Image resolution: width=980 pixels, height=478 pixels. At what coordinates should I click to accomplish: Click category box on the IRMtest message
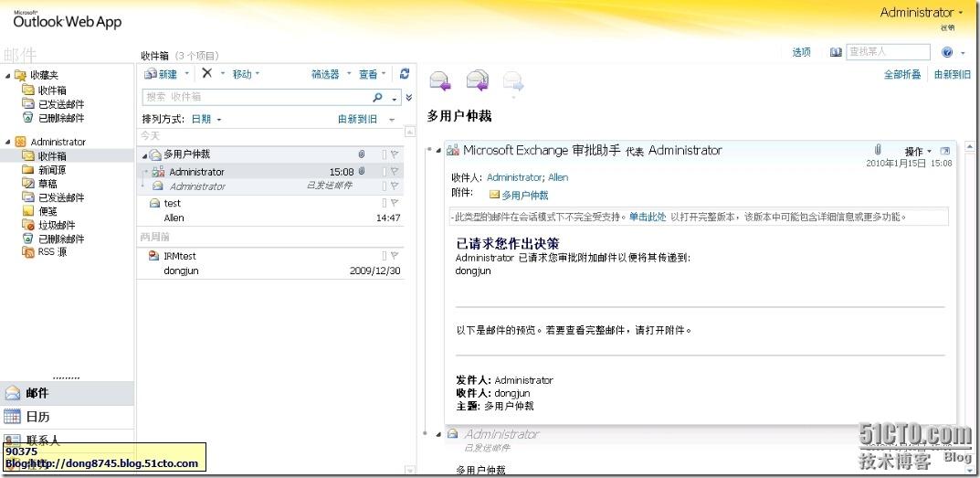click(385, 256)
